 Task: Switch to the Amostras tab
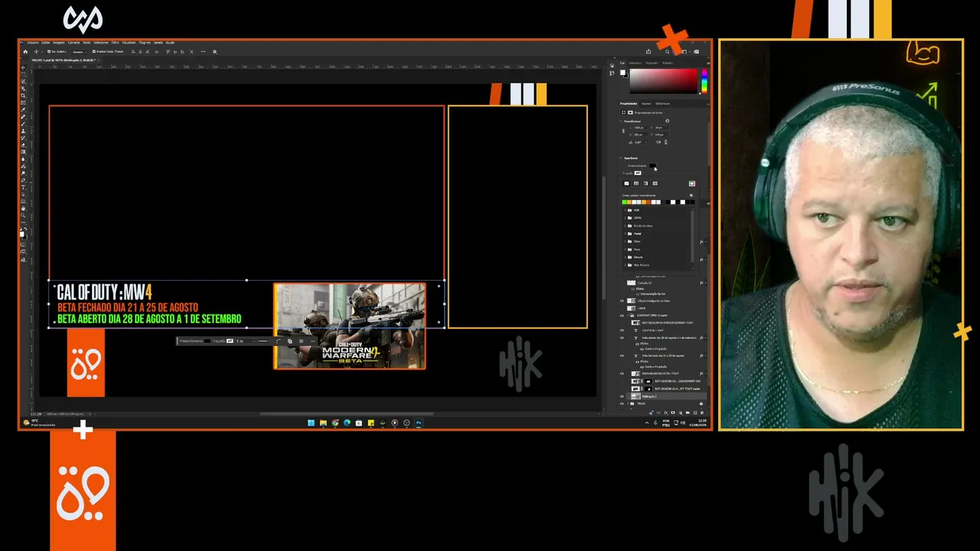pyautogui.click(x=635, y=63)
